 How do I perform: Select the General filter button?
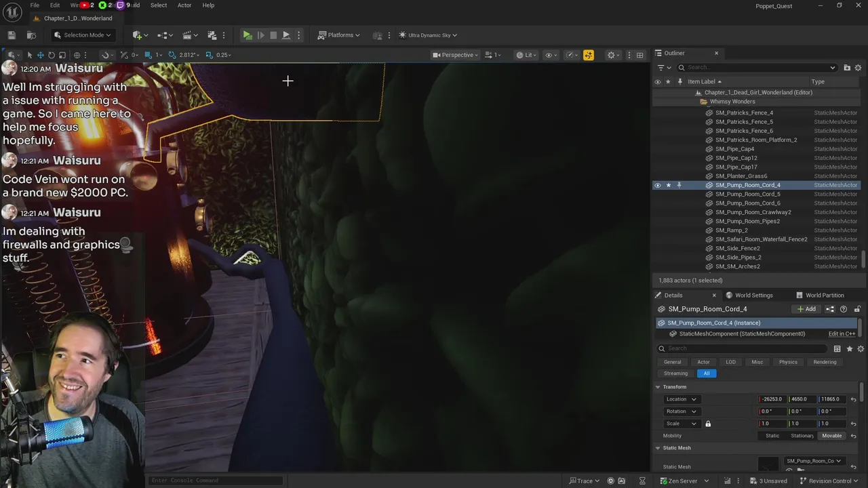672,362
